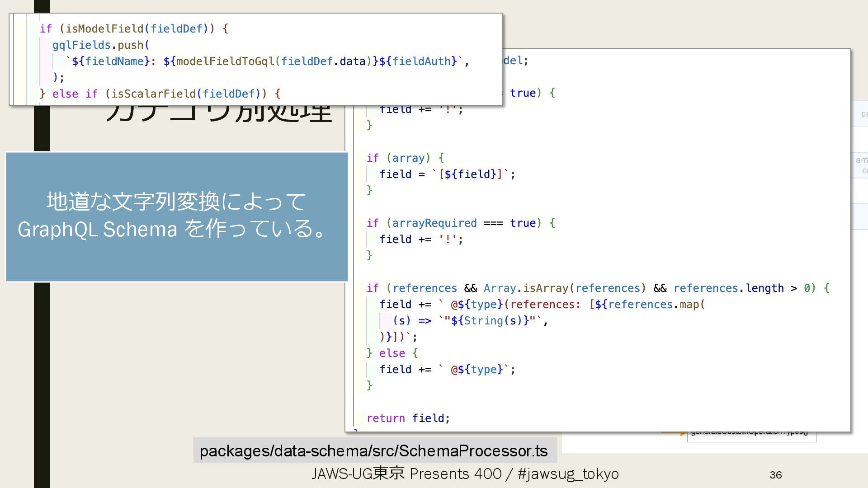Click the '} else {' code line
Screen dimensions: 868x488
point(392,353)
